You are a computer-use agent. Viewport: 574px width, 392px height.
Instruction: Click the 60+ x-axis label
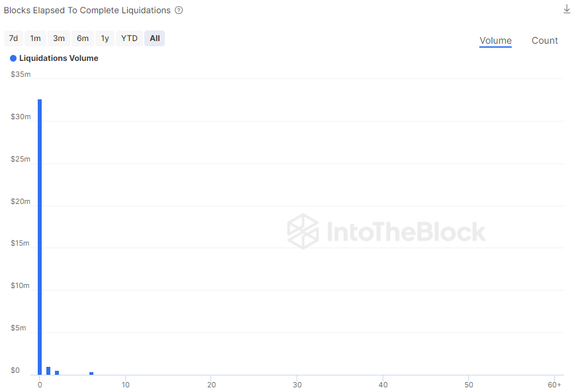[x=555, y=385]
